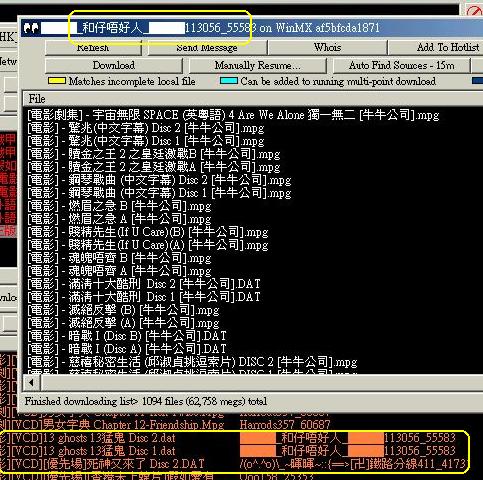Image resolution: width=483 pixels, height=480 pixels.
Task: Select 燃眉之急 B file
Action: (119, 206)
